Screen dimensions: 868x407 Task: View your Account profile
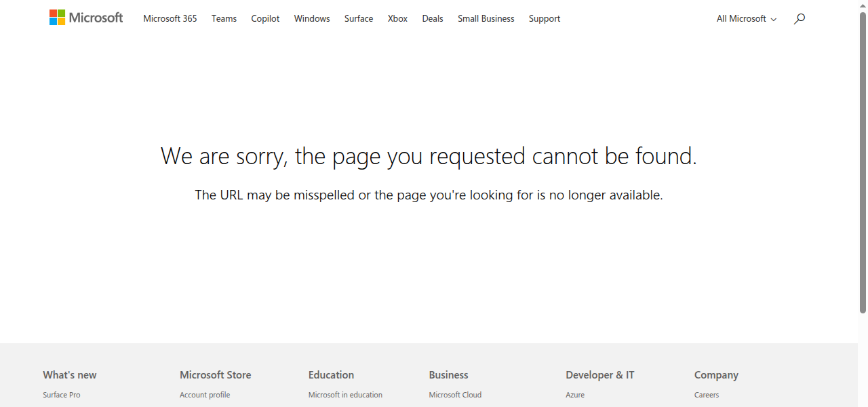pyautogui.click(x=205, y=394)
